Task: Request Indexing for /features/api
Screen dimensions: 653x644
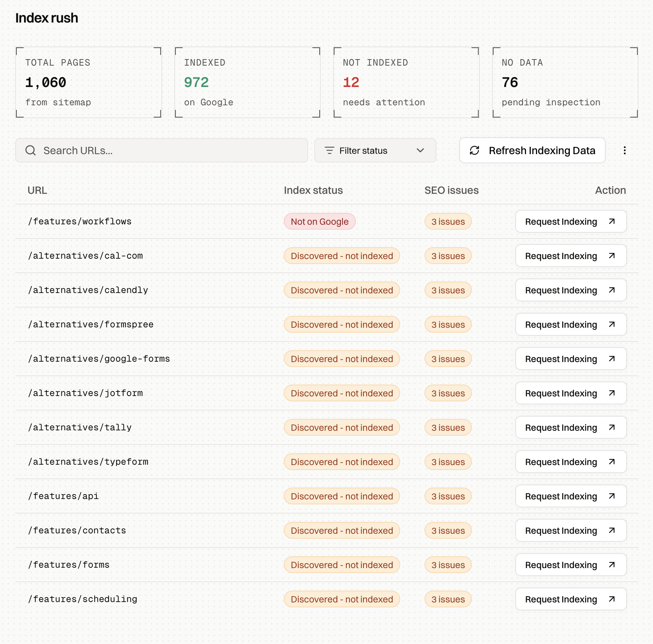Action: click(571, 496)
